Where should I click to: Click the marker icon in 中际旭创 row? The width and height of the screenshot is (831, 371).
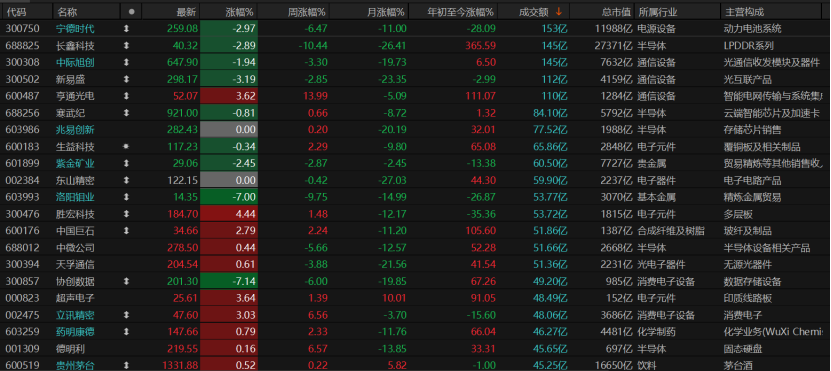click(126, 63)
